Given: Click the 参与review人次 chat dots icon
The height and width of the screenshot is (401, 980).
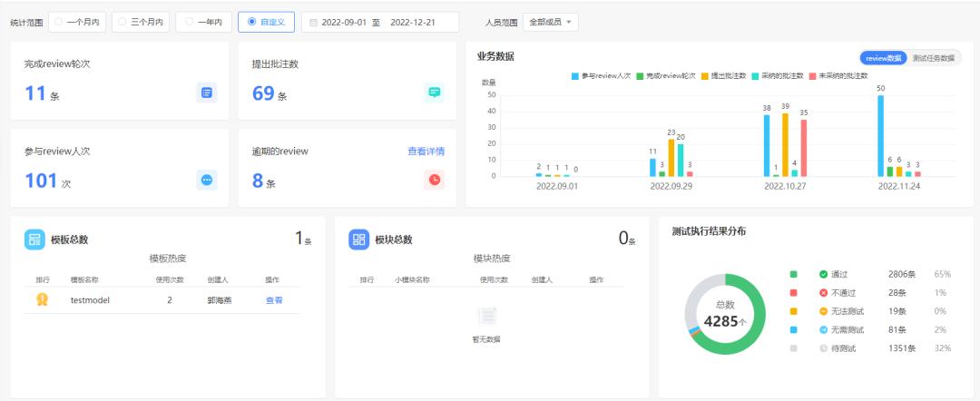Looking at the screenshot, I should click(206, 180).
